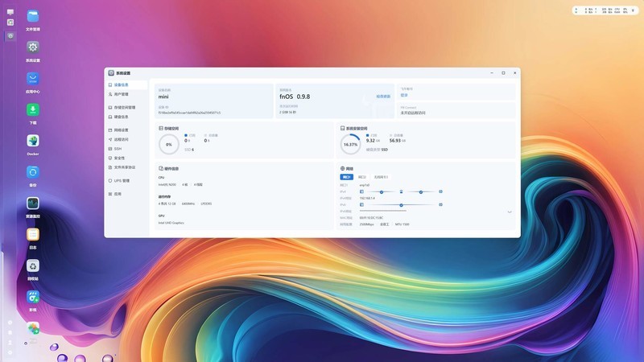This screenshot has height=362, width=644.
Task: Open File Sharing Protocol (文件共享协议) sidebar item
Action: (x=126, y=167)
